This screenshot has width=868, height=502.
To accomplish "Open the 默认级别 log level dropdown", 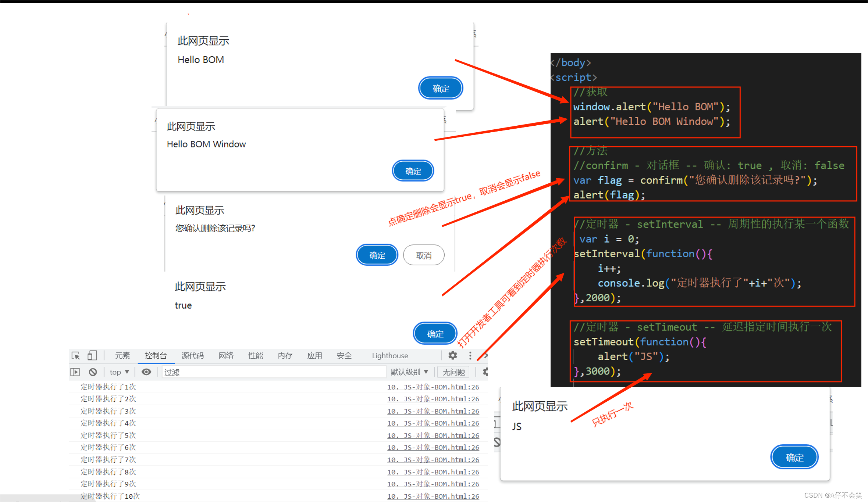I will (409, 372).
